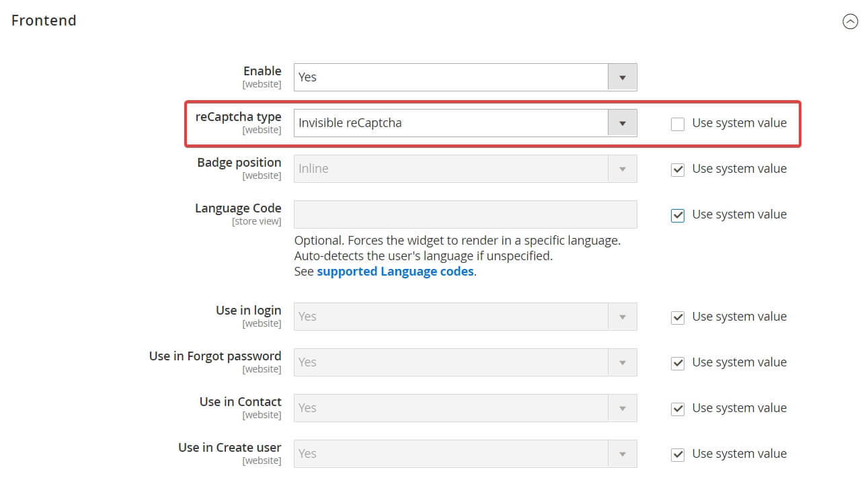Click the Use in Create user dropdown
This screenshot has height=480, width=868.
click(x=465, y=454)
